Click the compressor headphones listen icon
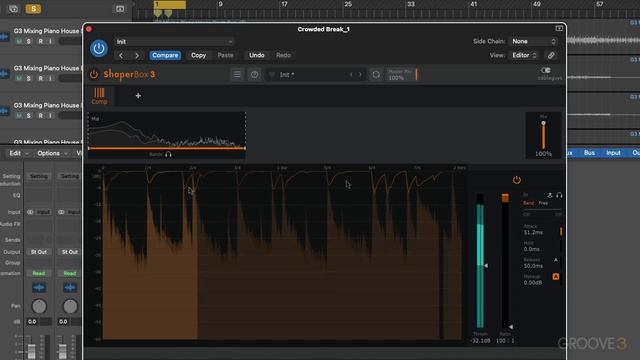 point(559,195)
